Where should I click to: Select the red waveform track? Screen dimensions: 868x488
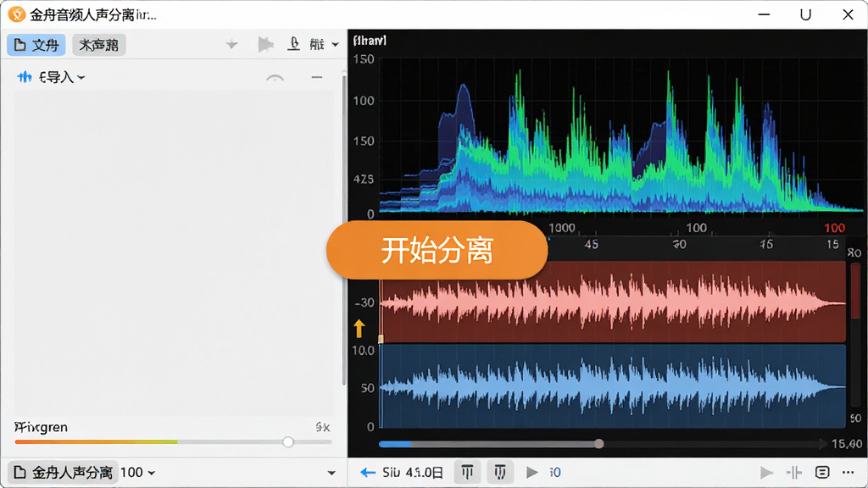[614, 302]
